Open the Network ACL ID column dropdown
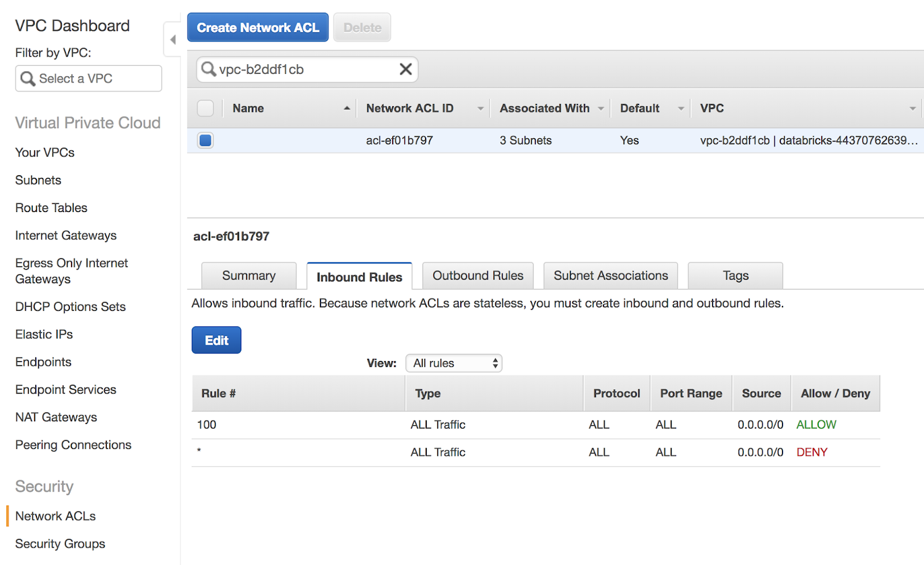Screen dimensions: 924x565 481,108
